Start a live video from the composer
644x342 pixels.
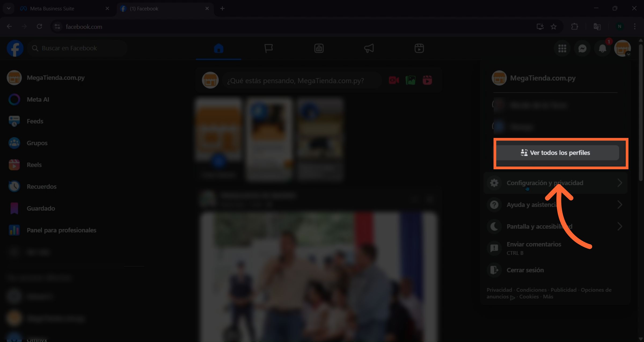(393, 80)
